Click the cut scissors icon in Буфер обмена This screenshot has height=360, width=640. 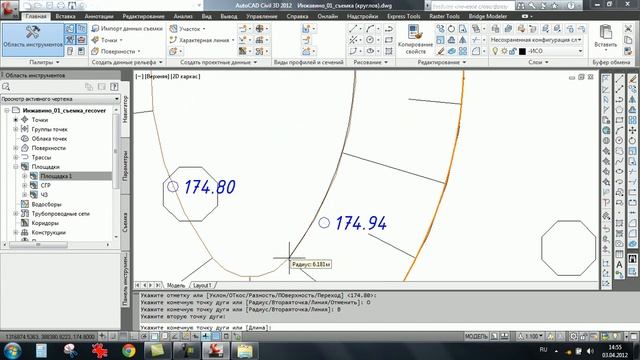pos(628,29)
